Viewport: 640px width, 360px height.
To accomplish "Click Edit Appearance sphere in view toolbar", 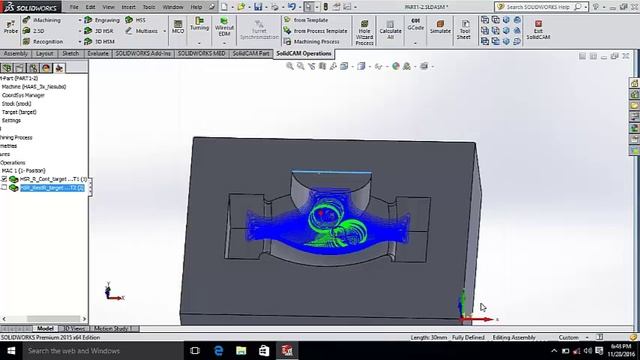I will [x=396, y=66].
